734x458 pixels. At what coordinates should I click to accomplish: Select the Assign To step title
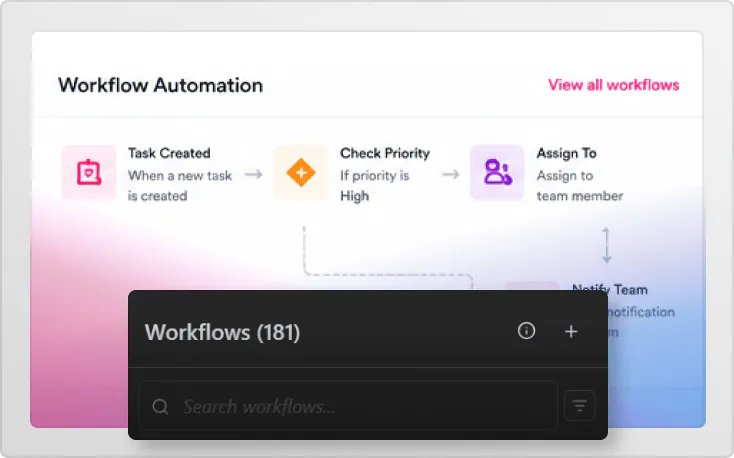coord(566,153)
